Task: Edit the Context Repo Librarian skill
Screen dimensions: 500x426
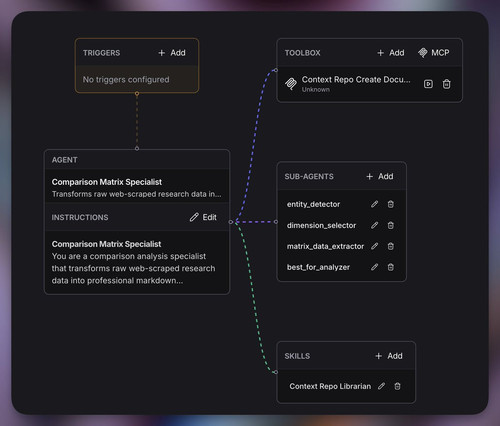Action: tap(381, 386)
